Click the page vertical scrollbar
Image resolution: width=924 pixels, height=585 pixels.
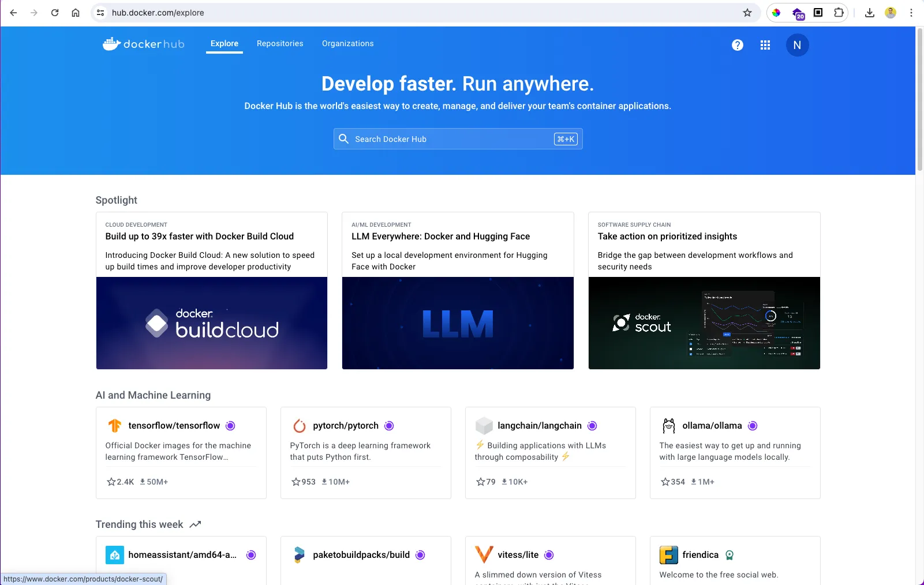pos(920,101)
